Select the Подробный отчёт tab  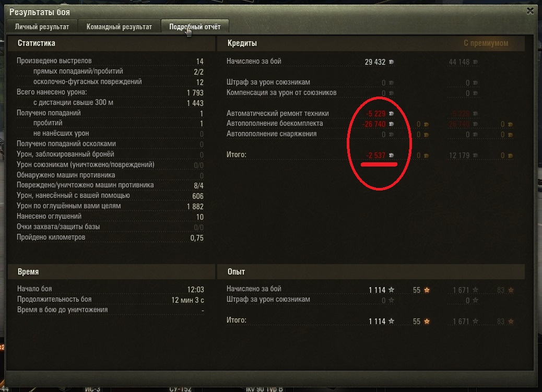tap(195, 27)
